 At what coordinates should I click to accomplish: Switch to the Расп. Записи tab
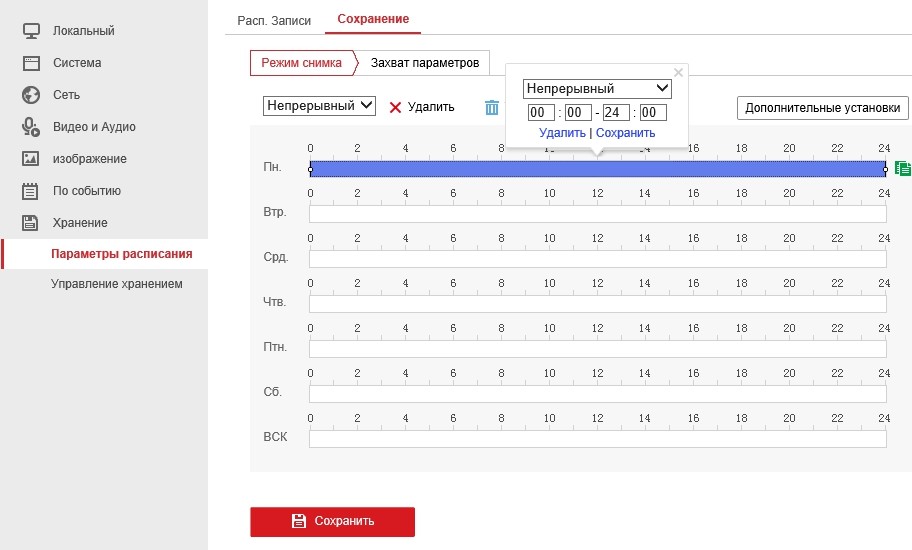(x=274, y=20)
